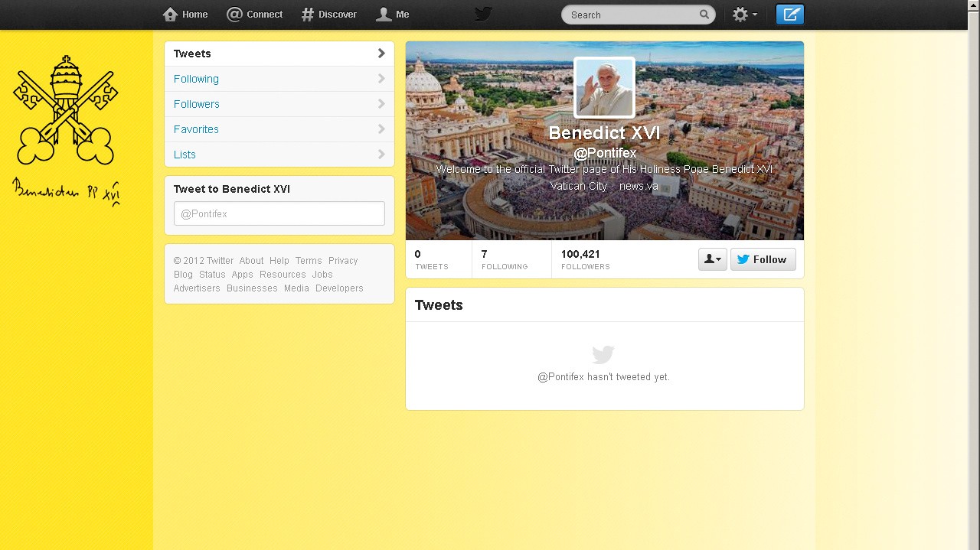Select the Tweets sidebar tab
Image resolution: width=980 pixels, height=550 pixels.
(x=192, y=54)
